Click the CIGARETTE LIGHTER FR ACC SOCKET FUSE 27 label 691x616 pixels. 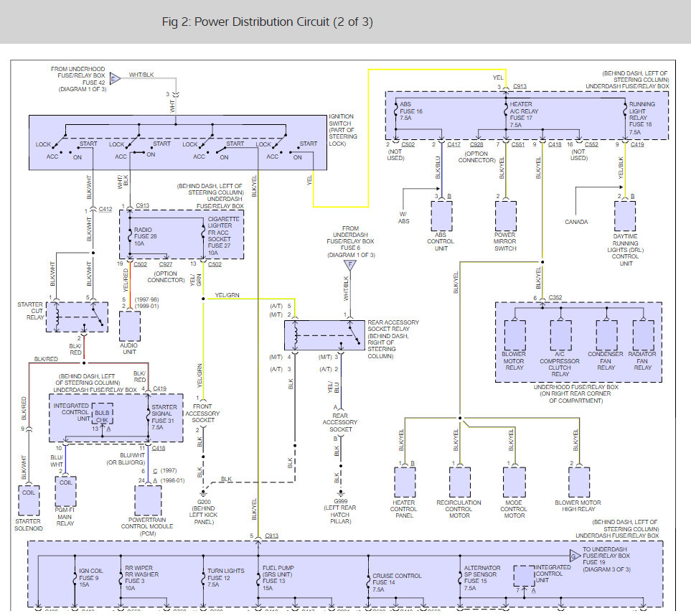click(223, 236)
